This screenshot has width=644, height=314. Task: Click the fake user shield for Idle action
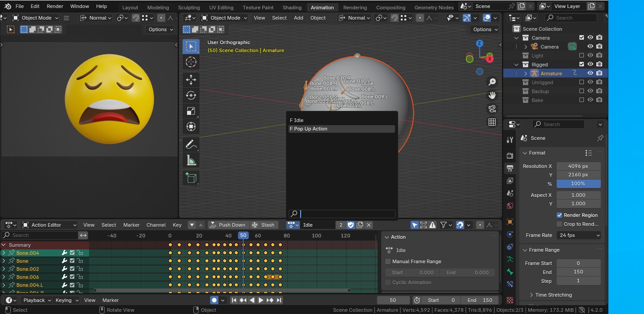(x=351, y=225)
